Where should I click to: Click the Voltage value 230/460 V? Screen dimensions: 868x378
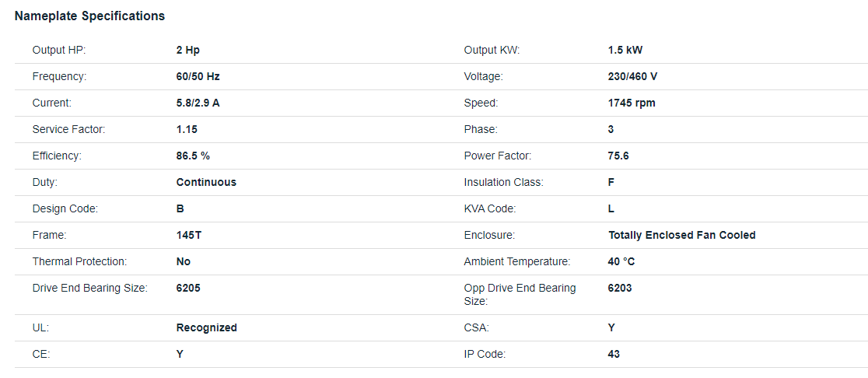(633, 76)
